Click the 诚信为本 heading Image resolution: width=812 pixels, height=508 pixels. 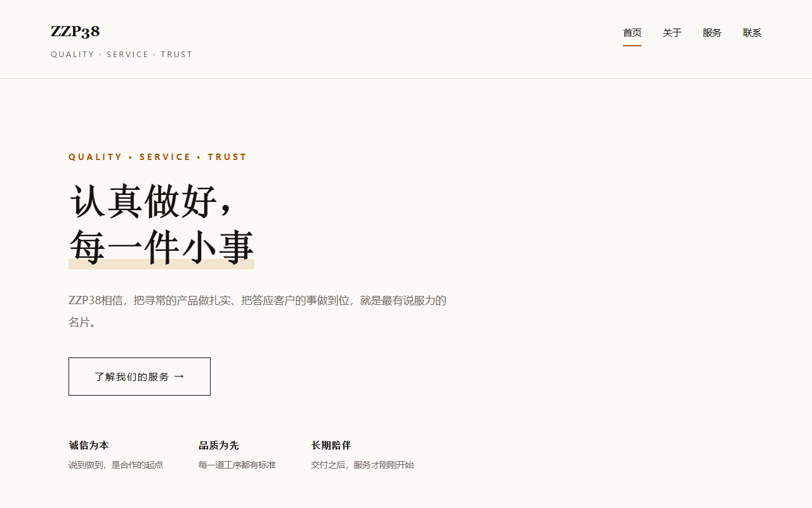coord(89,445)
